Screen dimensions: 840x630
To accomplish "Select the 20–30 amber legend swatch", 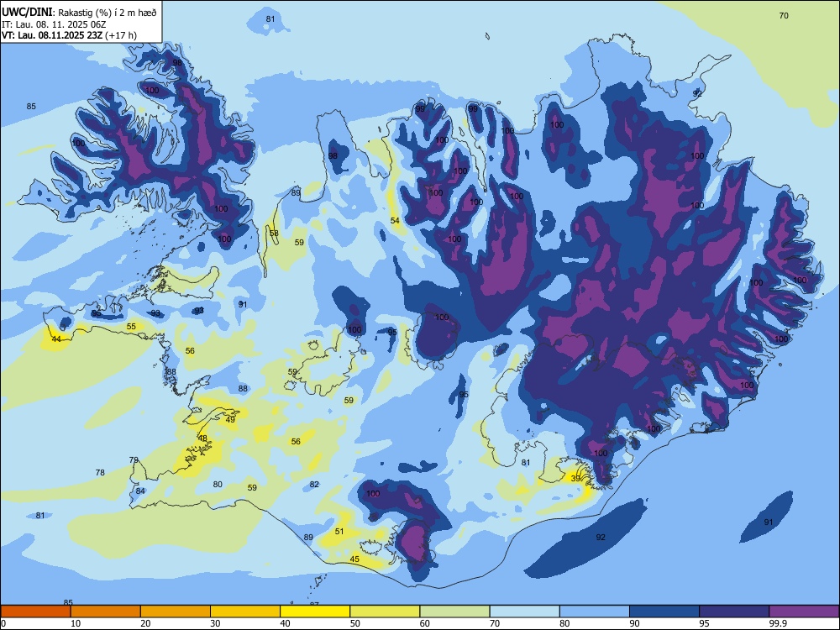I will [x=176, y=612].
